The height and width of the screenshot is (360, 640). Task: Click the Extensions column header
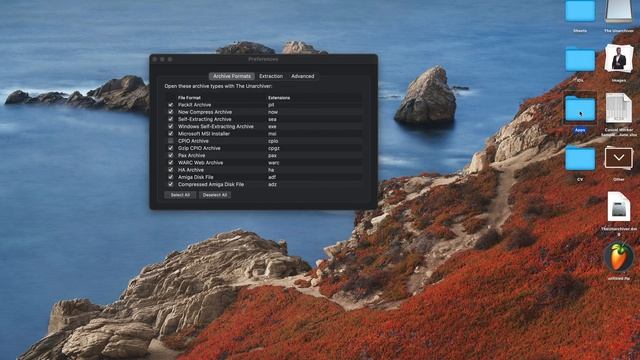pos(279,98)
